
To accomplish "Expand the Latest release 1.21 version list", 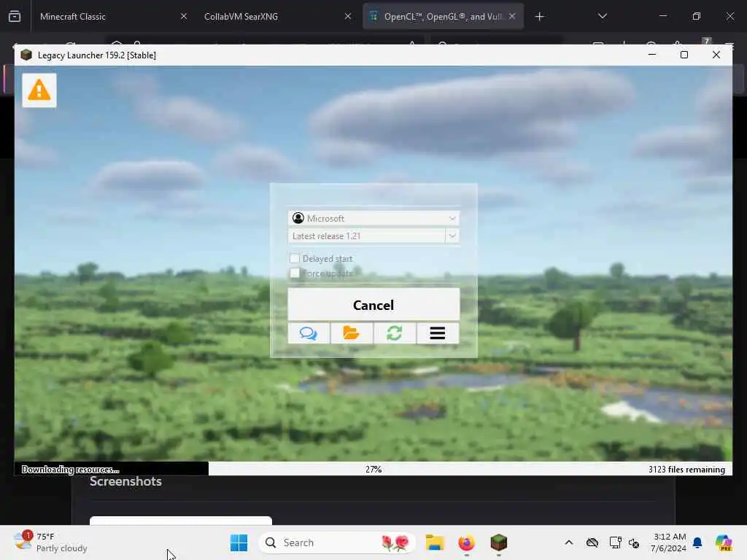I will (452, 236).
